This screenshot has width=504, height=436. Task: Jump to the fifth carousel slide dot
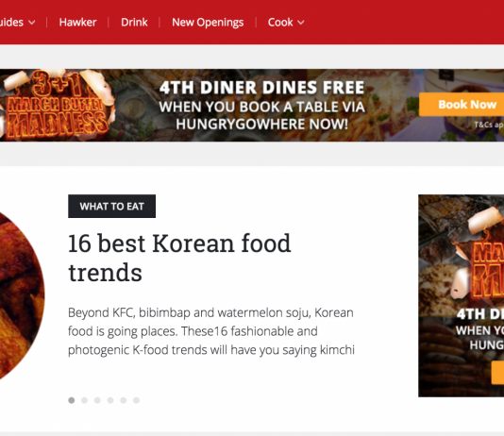pos(123,400)
